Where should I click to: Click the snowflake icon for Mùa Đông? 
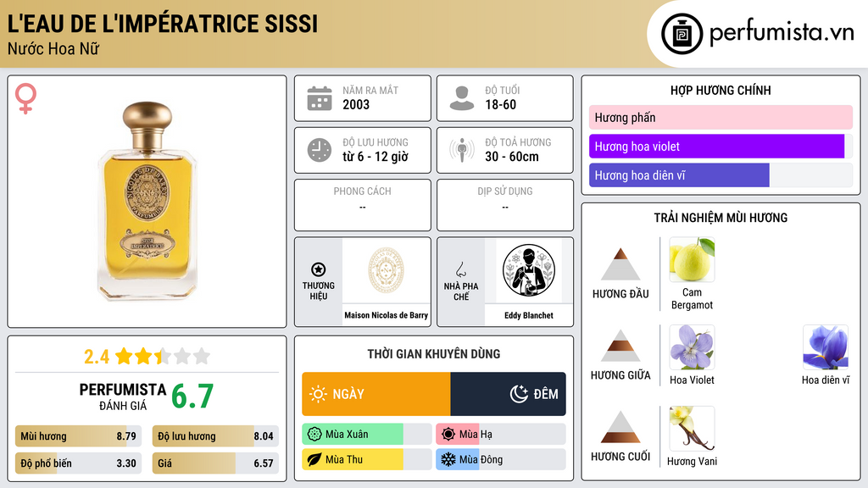pos(448,459)
